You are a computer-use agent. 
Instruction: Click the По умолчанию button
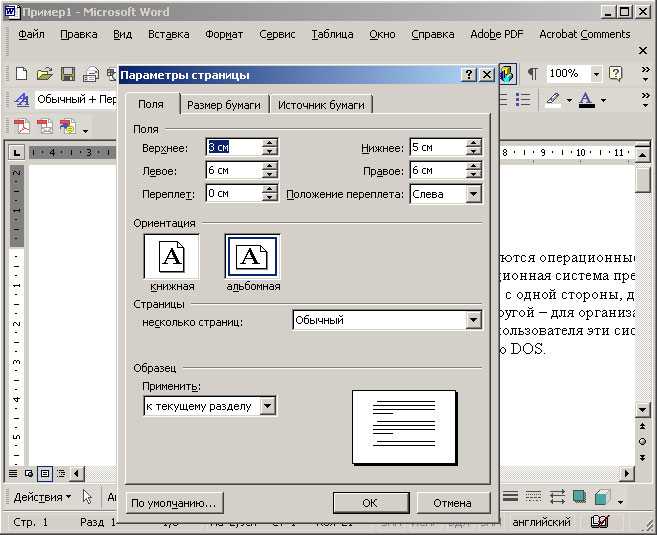(x=174, y=503)
